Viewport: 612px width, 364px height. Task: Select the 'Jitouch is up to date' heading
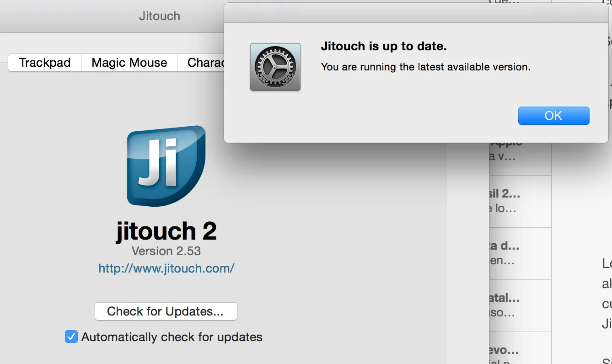tap(384, 46)
